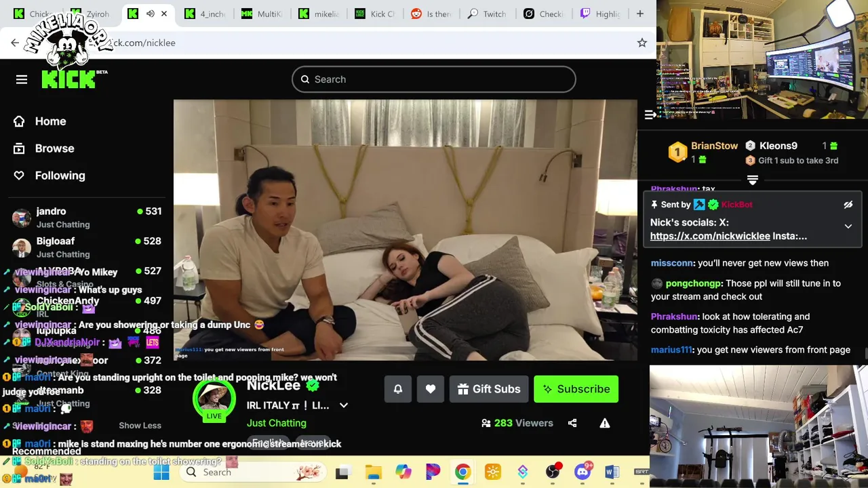Switch to the 4_inche Kick tab
This screenshot has height=488, width=868.
click(206, 14)
